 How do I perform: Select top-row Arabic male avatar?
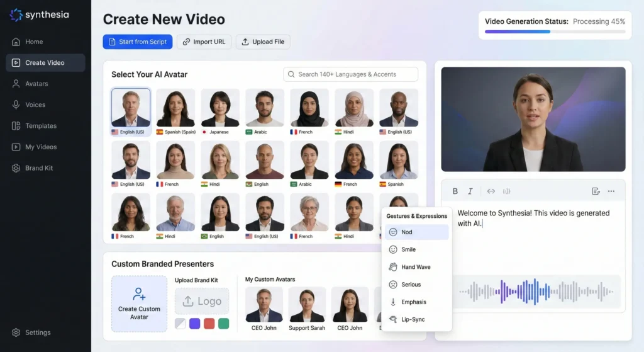[265, 111]
